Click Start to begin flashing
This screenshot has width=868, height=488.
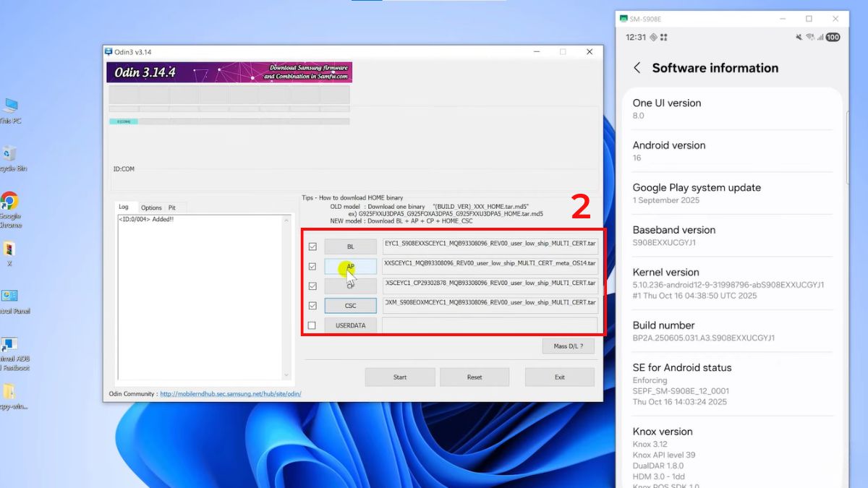pos(399,377)
